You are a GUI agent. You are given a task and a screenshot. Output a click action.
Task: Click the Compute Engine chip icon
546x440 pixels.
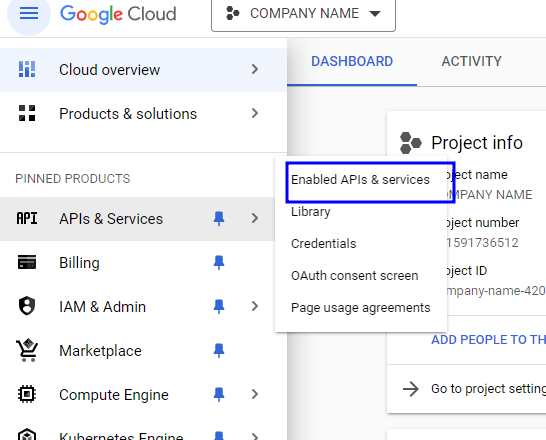[x=27, y=394]
